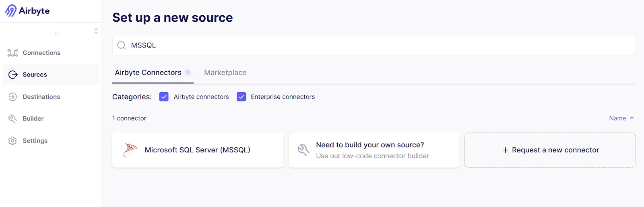Screen dimensions: 644x207
Task: Click the Settings gear icon
Action: (x=13, y=141)
